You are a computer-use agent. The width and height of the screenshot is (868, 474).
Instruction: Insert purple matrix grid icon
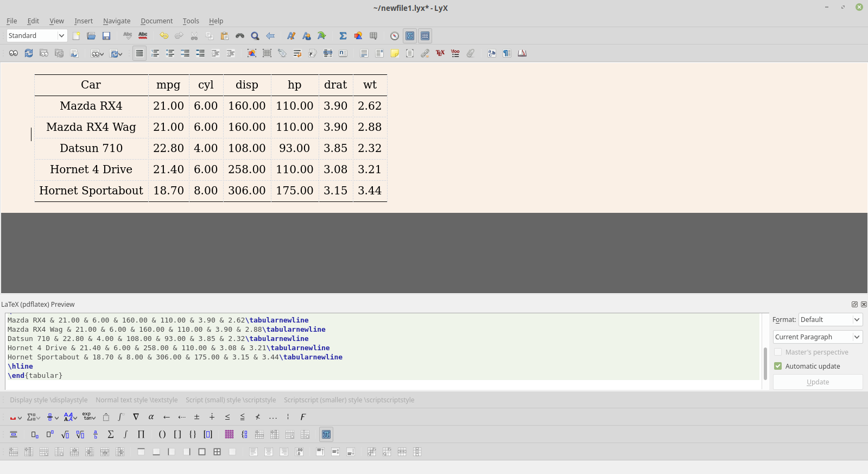point(229,434)
